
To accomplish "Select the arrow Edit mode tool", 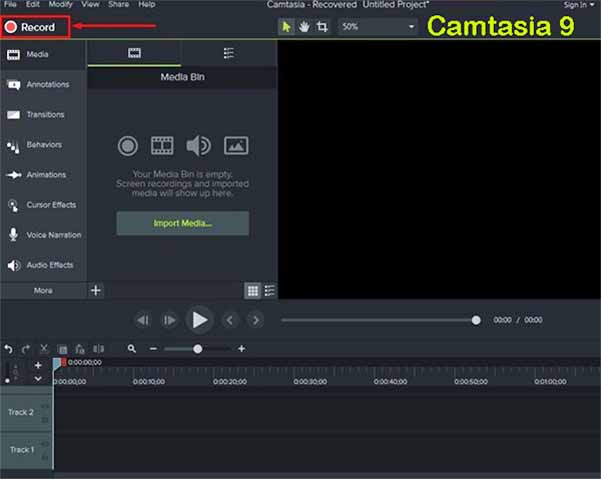I will coord(286,27).
